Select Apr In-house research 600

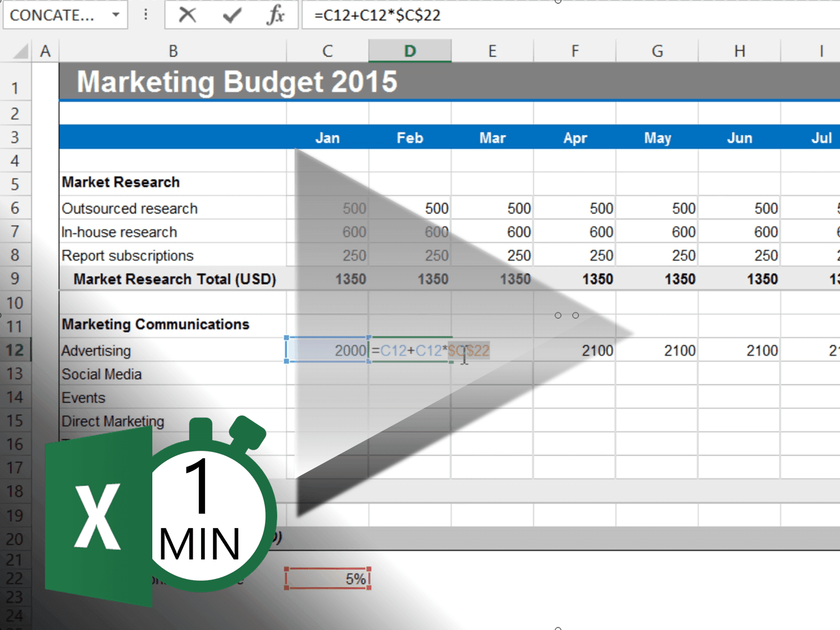pyautogui.click(x=575, y=232)
